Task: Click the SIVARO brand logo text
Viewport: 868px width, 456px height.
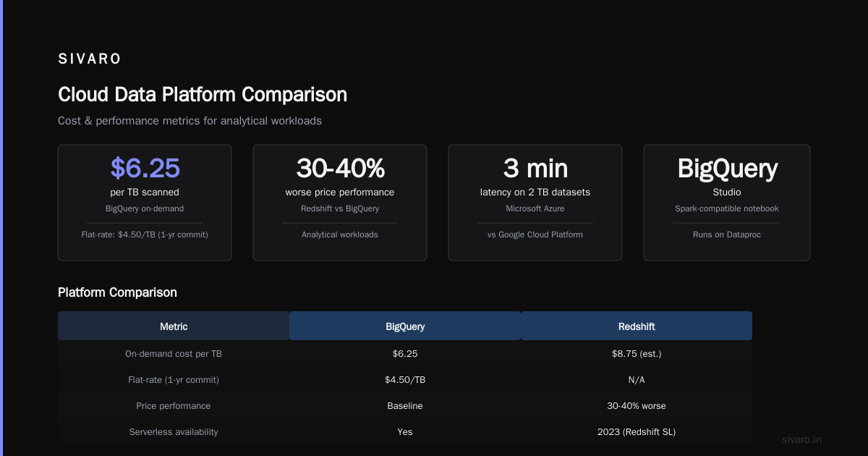Action: point(89,59)
